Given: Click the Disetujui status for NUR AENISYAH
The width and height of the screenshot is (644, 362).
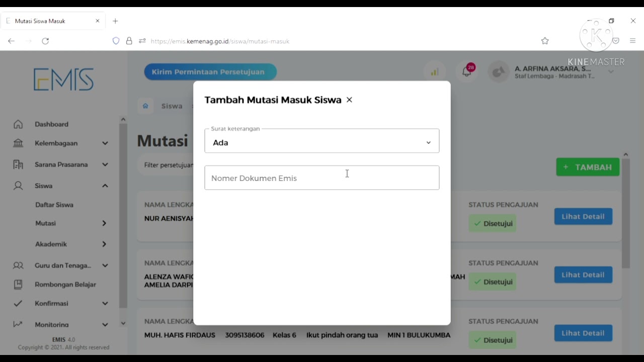Looking at the screenshot, I should 493,224.
